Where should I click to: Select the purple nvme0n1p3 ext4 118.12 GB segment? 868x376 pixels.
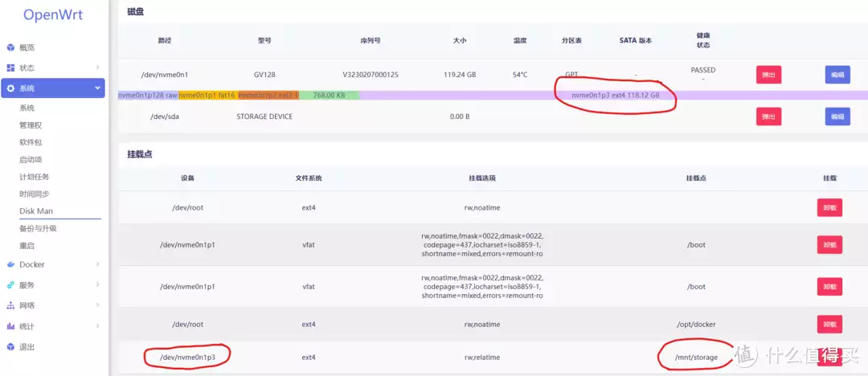(x=615, y=96)
